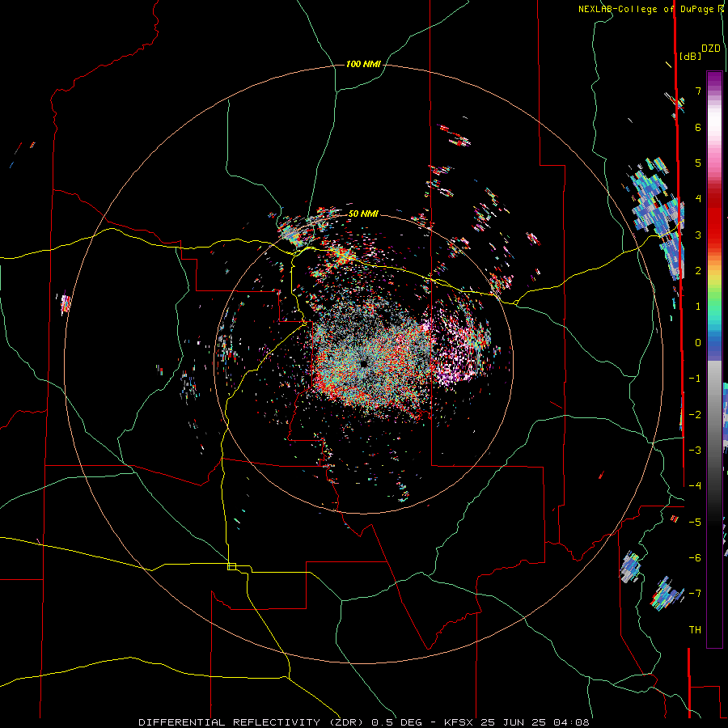Click the "3" value on the dB scale
This screenshot has width=728, height=728.
coord(698,235)
